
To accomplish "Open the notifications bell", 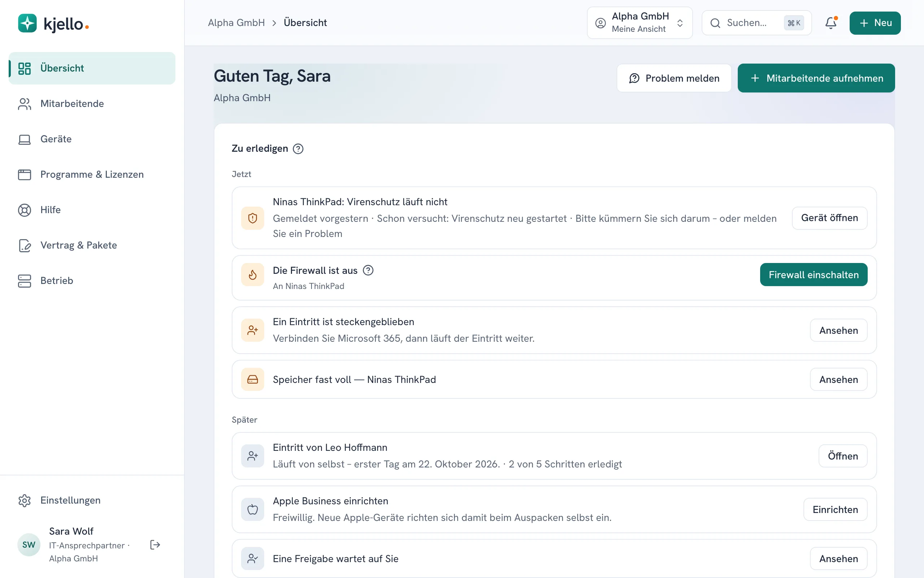I will click(x=831, y=23).
